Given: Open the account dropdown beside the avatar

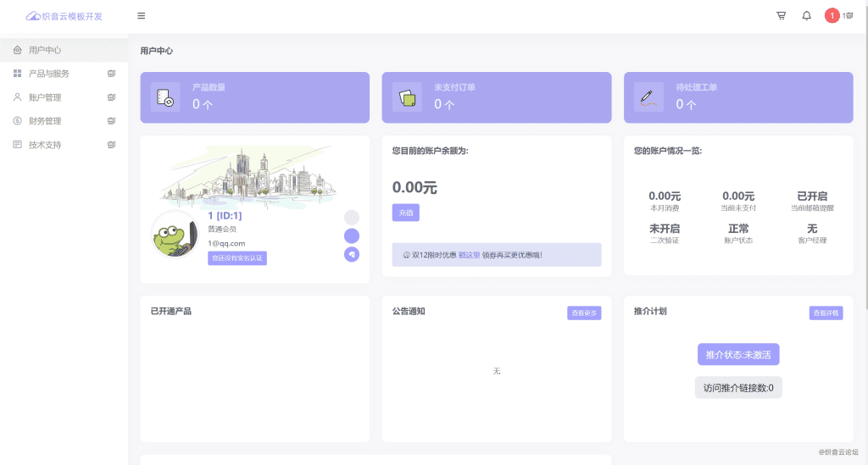Looking at the screenshot, I should tap(848, 15).
